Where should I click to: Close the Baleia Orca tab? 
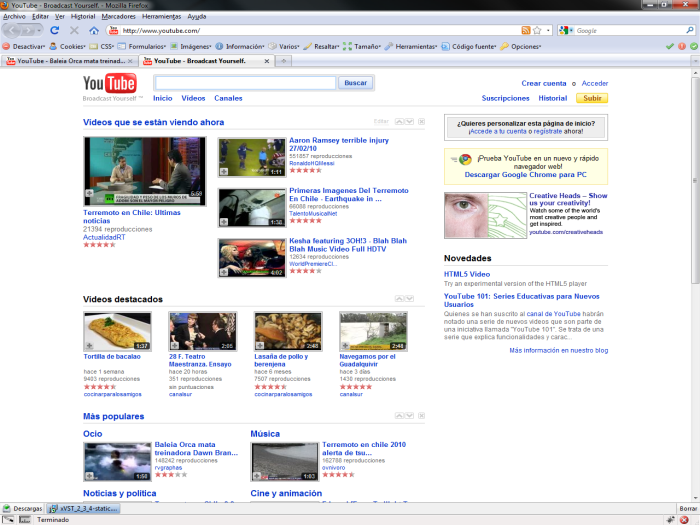[x=130, y=61]
